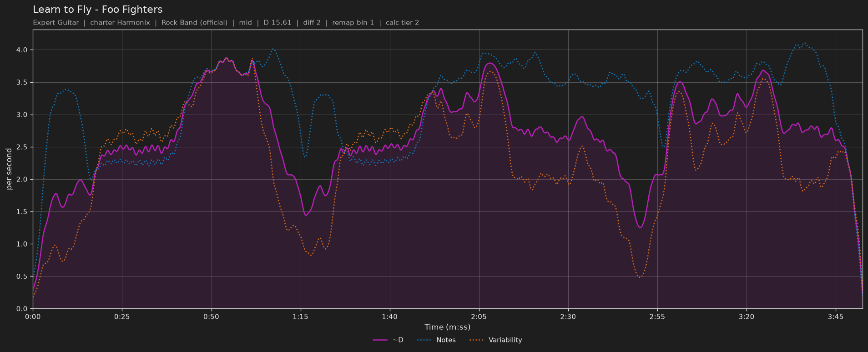868x352 pixels.
Task: Click the "calc tier 2" subtitle entry
Action: 402,23
